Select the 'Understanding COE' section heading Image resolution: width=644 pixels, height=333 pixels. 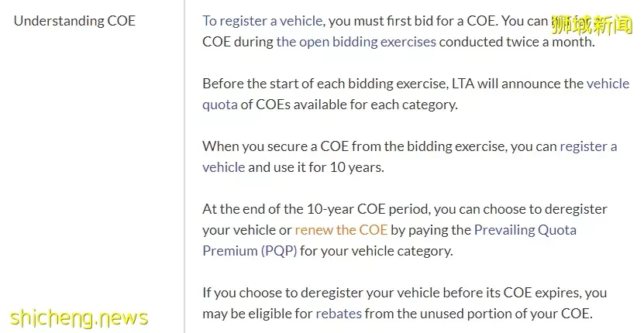point(74,21)
